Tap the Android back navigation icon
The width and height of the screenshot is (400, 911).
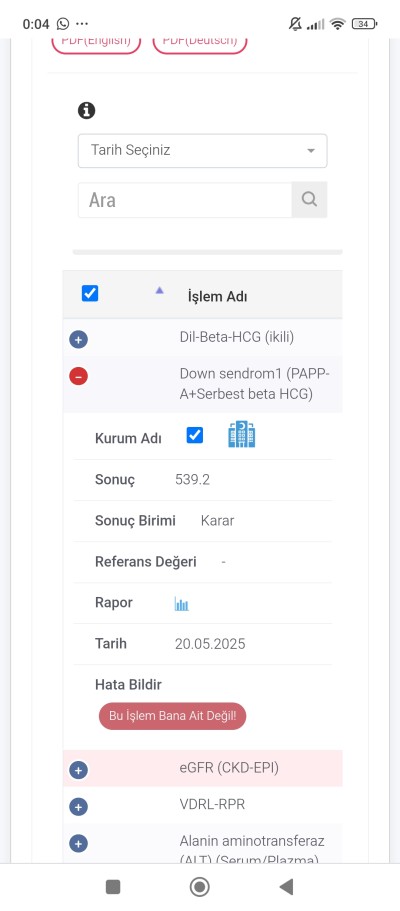[x=285, y=887]
